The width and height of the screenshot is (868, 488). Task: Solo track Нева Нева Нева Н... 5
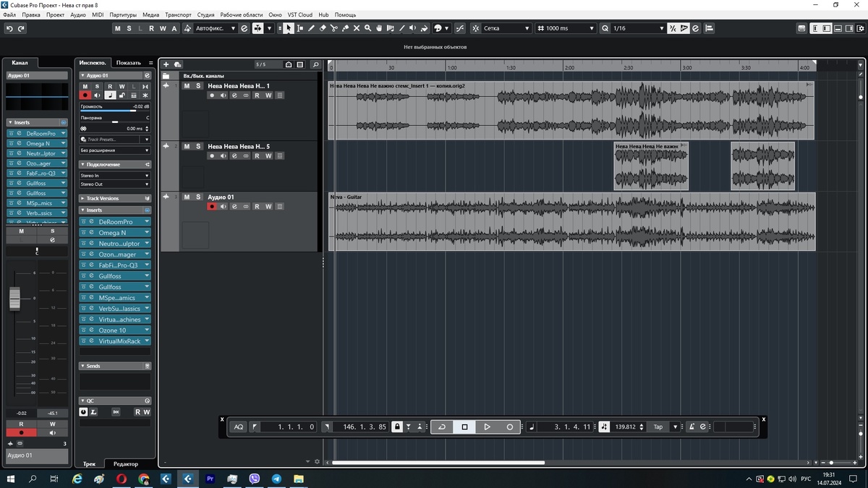tap(198, 146)
